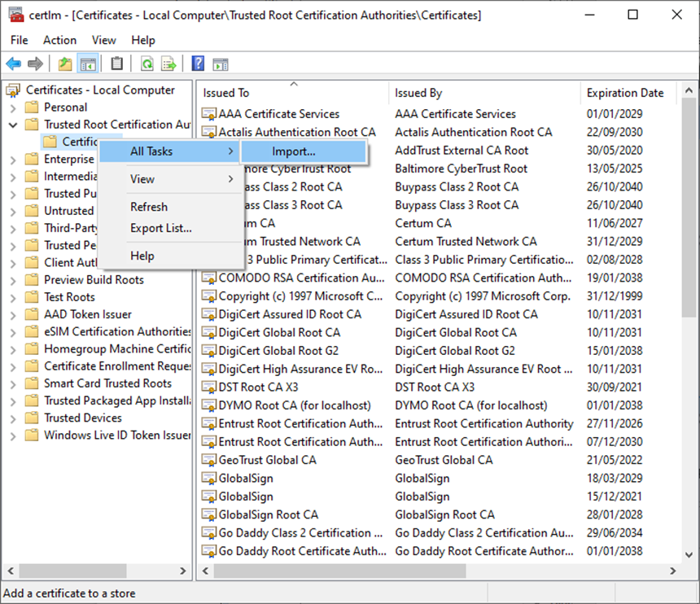Sort by the Expiration Date column header

coord(628,93)
